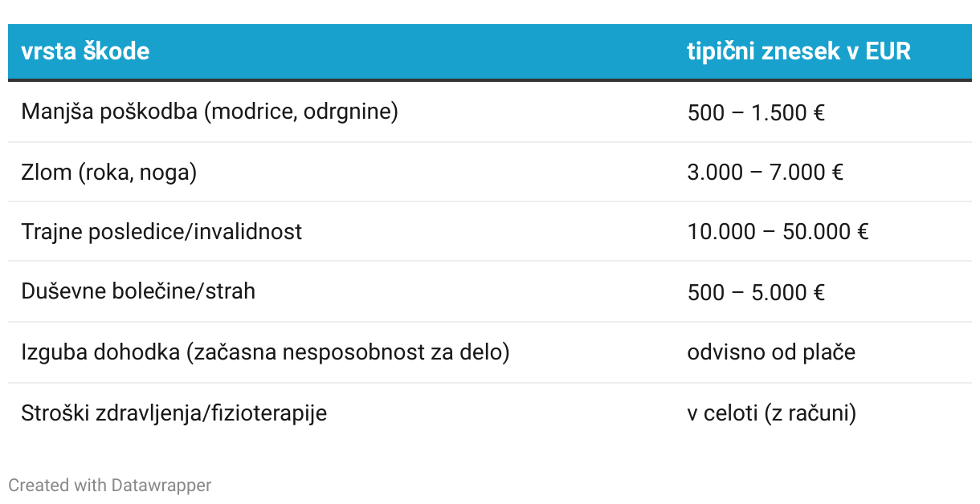Select the '3.000 – 7.000 €' amount
Image resolution: width=980 pixels, height=504 pixels.
(x=766, y=172)
